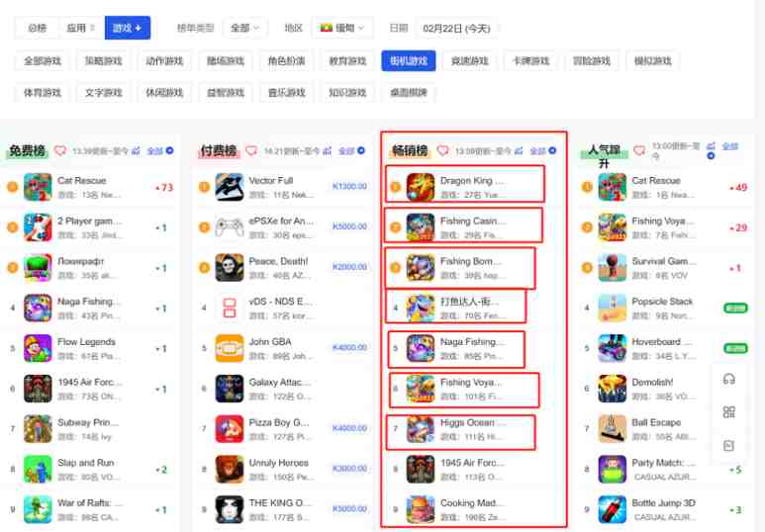The image size is (765, 532).
Task: Favorite the 免费榜 list with heart icon
Action: [60, 150]
